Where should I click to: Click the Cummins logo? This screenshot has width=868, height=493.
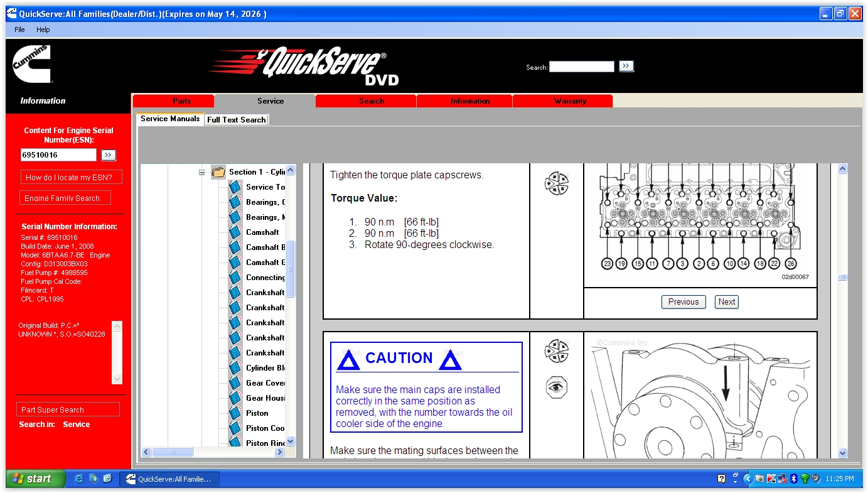coord(32,64)
